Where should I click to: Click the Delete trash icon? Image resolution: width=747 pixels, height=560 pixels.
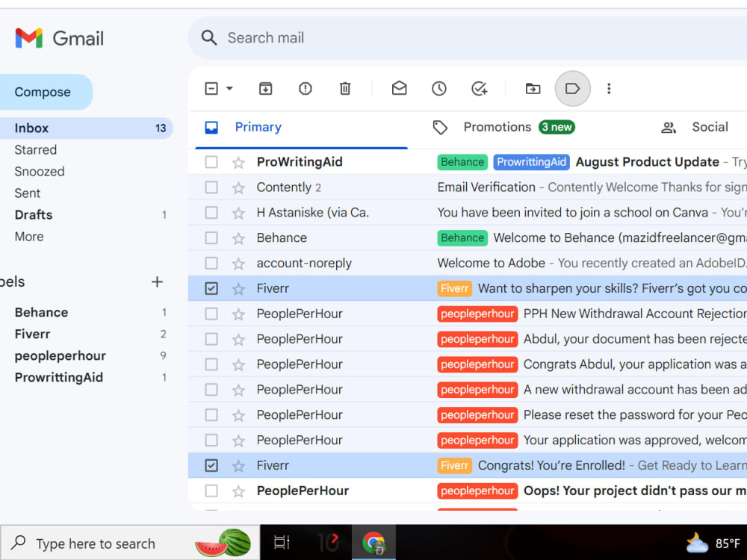[345, 89]
